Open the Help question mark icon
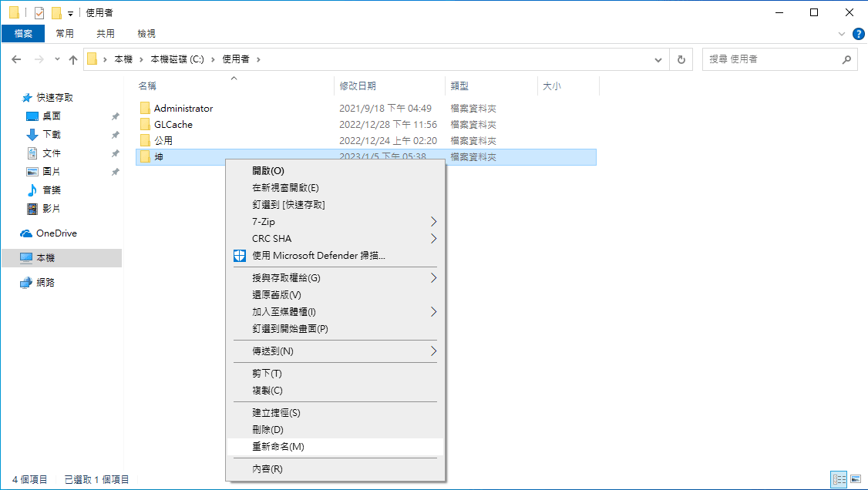868x490 pixels. [857, 33]
